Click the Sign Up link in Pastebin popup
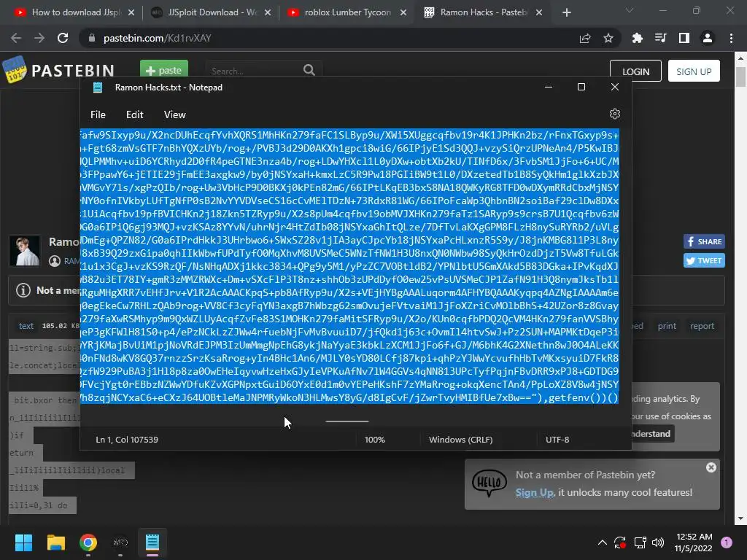This screenshot has height=560, width=747. pos(534,492)
